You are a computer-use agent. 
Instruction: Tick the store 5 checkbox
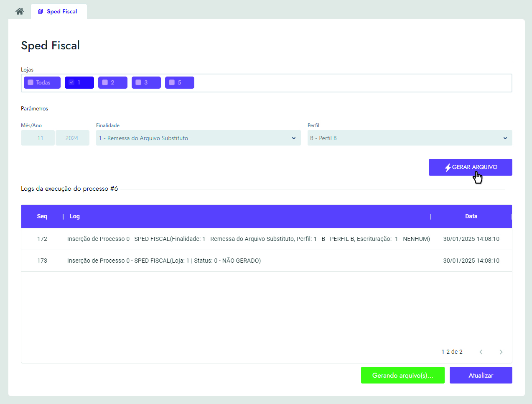(172, 82)
